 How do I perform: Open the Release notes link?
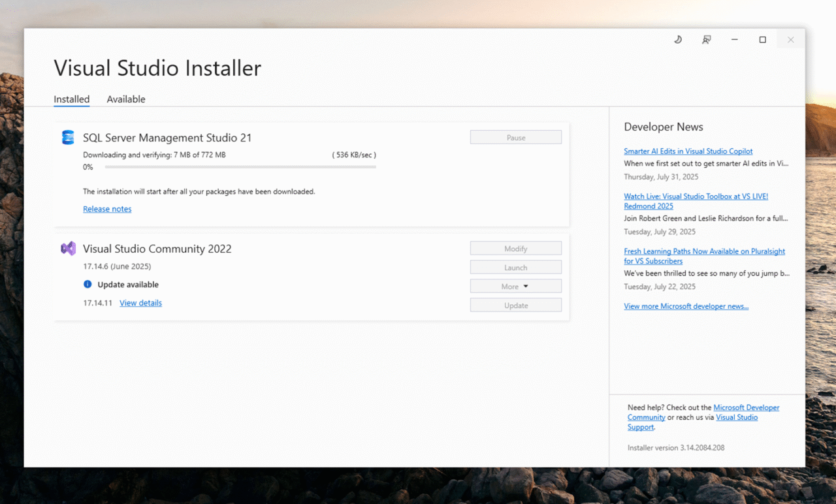[x=107, y=209]
